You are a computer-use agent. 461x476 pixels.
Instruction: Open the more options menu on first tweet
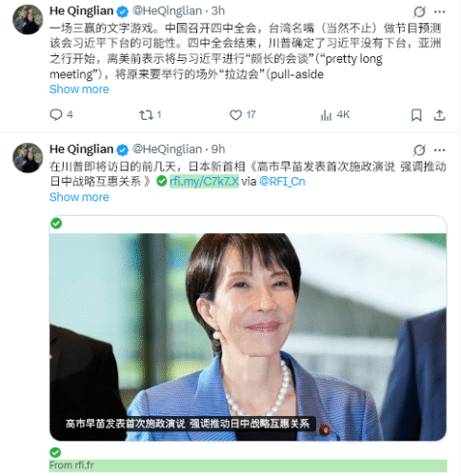tap(439, 11)
